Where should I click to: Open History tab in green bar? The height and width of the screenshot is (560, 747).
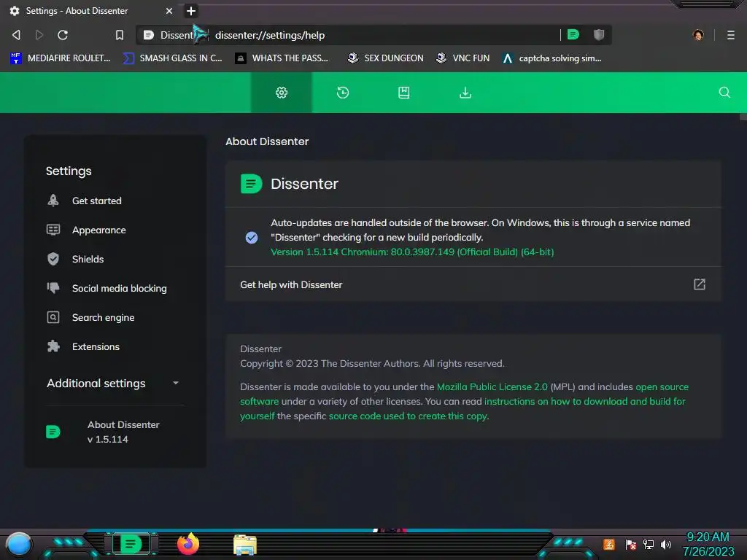[343, 93]
